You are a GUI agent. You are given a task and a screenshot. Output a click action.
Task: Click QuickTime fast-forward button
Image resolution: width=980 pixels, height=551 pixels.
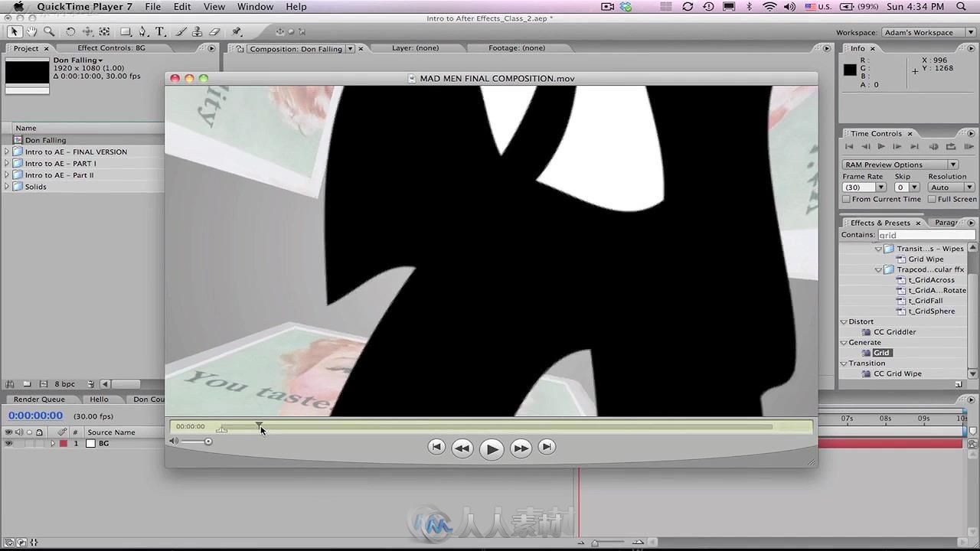pos(521,448)
